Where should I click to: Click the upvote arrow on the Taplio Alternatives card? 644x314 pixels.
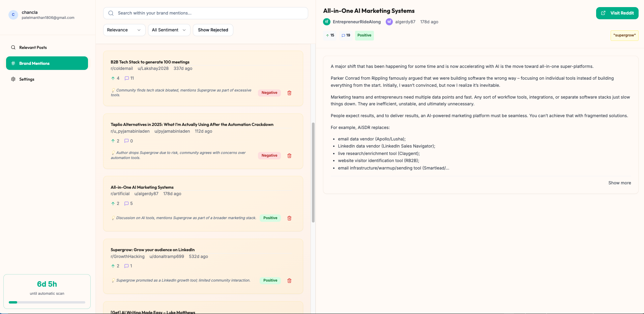coord(113,141)
